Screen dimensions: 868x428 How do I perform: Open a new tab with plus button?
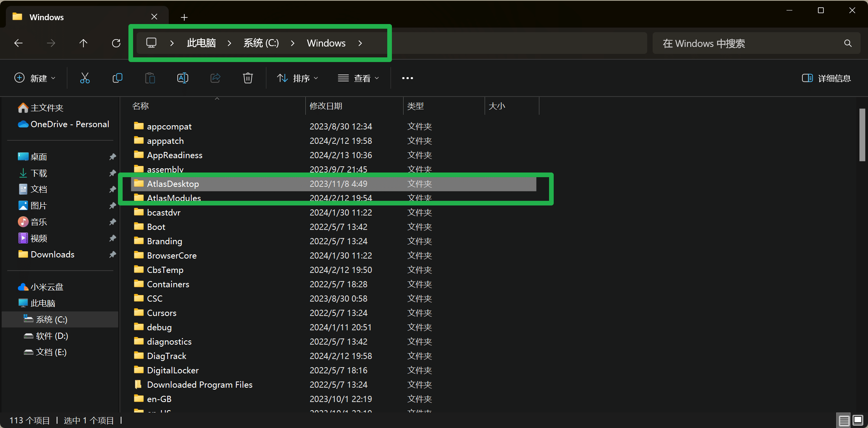(184, 17)
